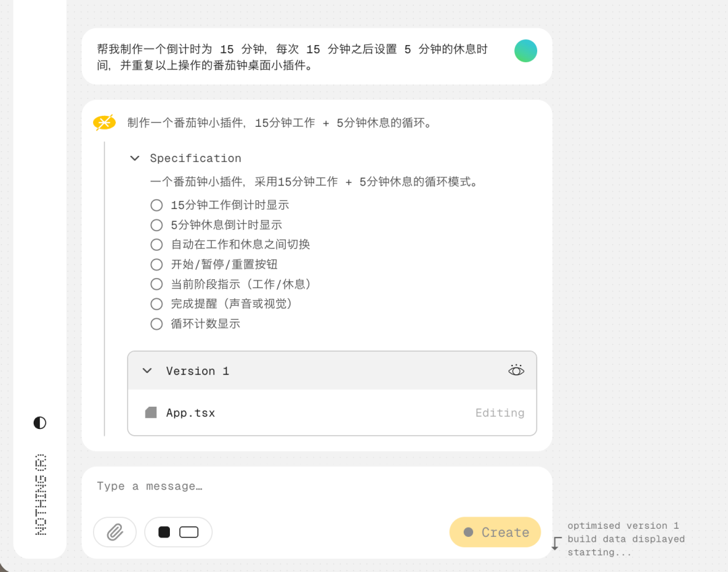Click the App.tsx file icon
The height and width of the screenshot is (572, 728).
[x=151, y=412]
